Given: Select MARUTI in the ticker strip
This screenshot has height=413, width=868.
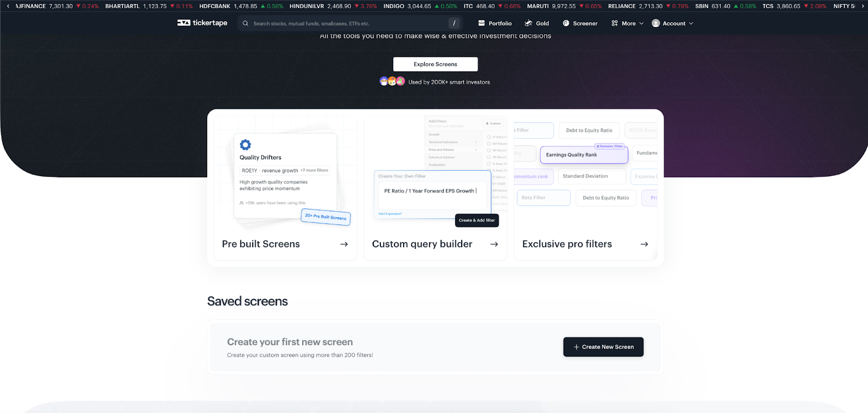Looking at the screenshot, I should tap(564, 6).
